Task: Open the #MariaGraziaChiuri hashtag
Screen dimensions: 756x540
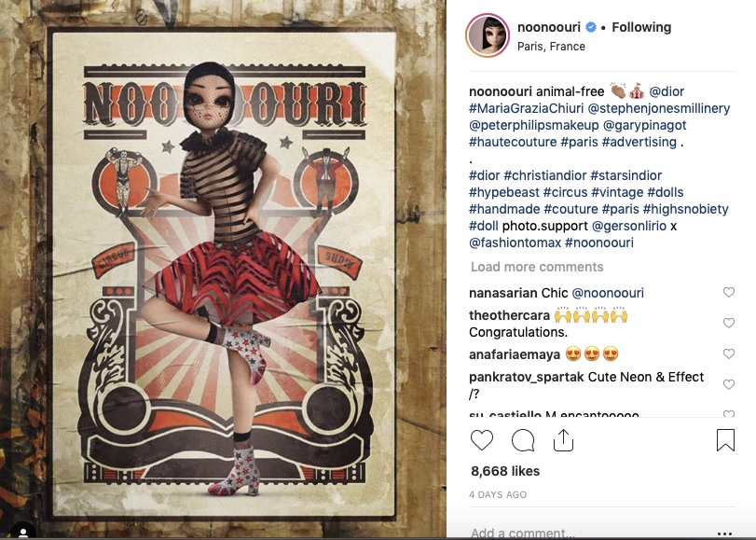Action: 526,108
